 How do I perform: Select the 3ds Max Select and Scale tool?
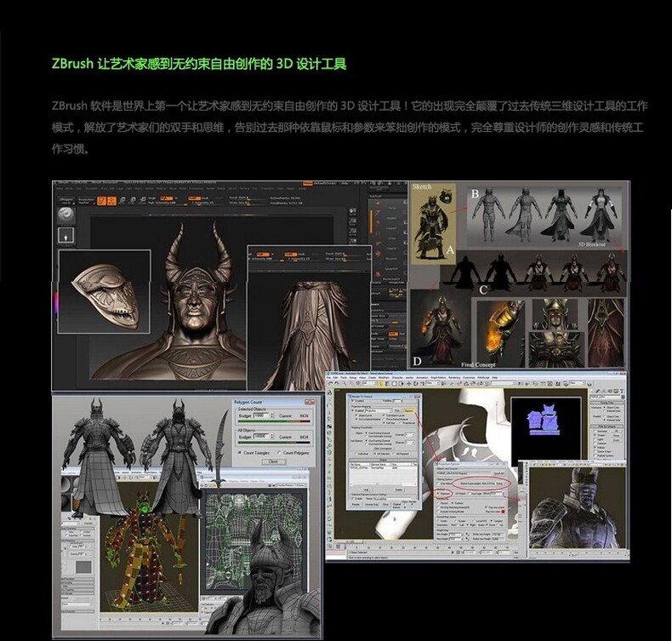tap(422, 384)
